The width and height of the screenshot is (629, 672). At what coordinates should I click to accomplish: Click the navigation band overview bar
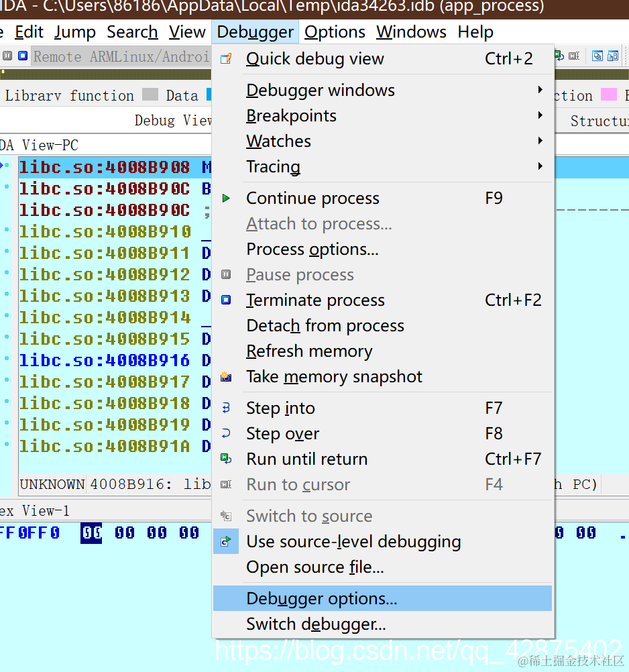tap(105, 74)
